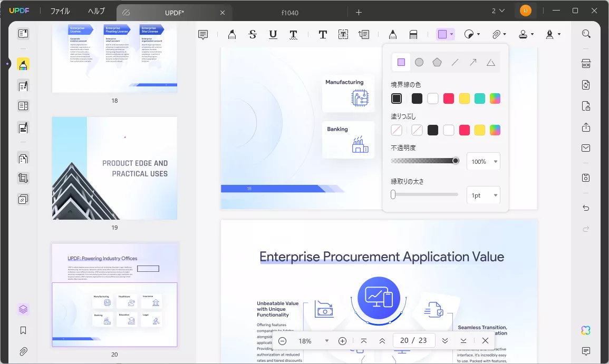Open the Attachments paperclip in left sidebar
This screenshot has height=364, width=609.
[23, 351]
